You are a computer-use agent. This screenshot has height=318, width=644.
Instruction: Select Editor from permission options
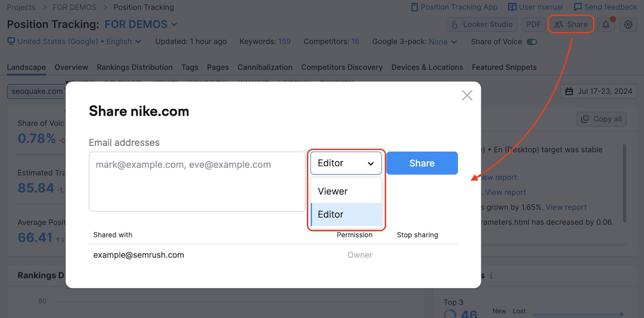pyautogui.click(x=346, y=214)
